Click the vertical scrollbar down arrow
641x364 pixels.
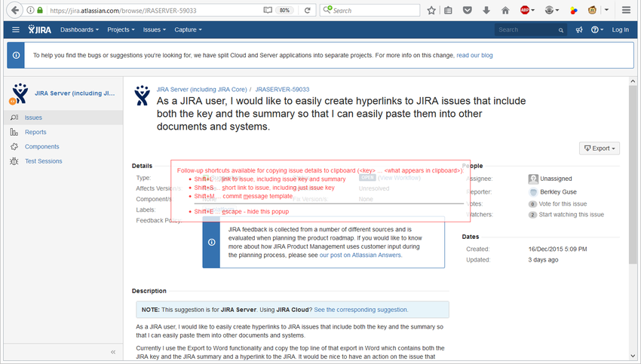(633, 356)
